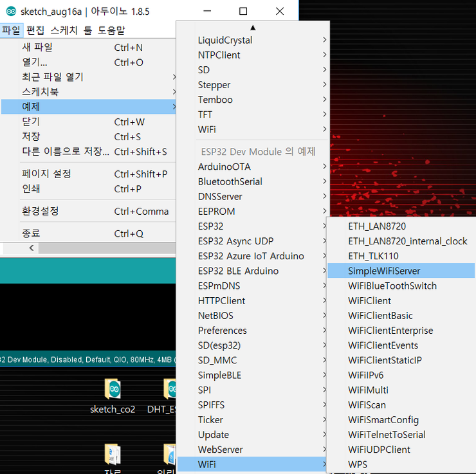The image size is (476, 474).
Task: Open ETH_LAN8720_internal_clock example
Action: pyautogui.click(x=401, y=241)
